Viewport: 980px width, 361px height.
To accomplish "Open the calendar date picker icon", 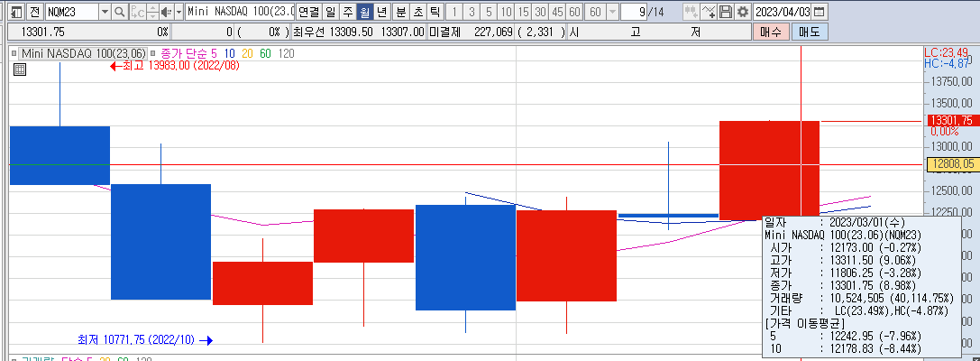I will 819,12.
